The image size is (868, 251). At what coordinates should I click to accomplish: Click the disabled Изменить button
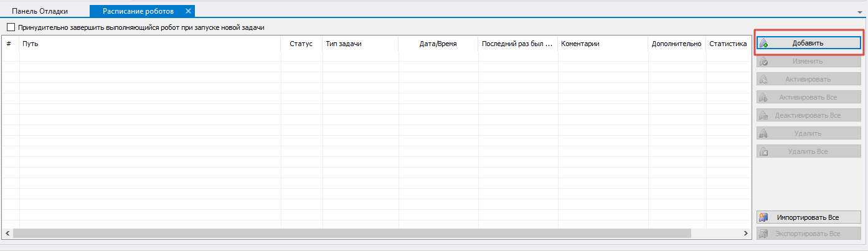click(808, 62)
